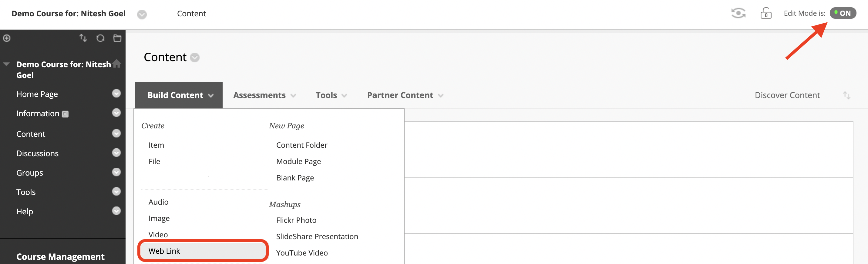Viewport: 868px width, 264px height.
Task: Open Help in course menu
Action: (25, 212)
